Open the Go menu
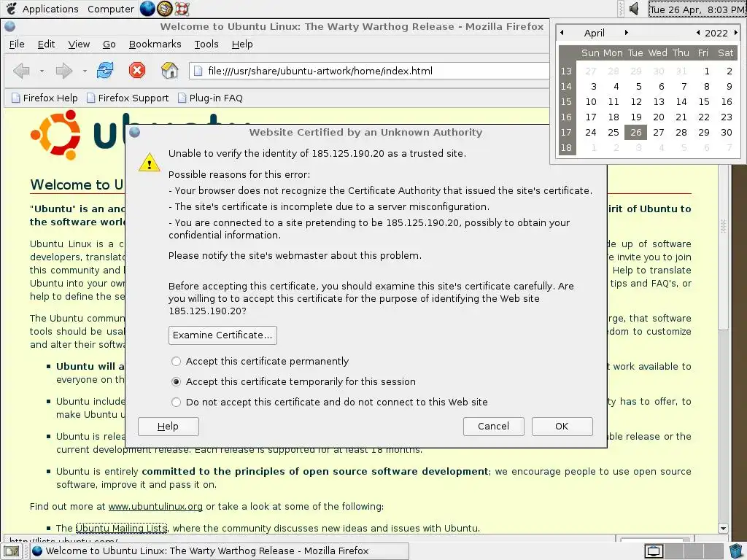 click(x=109, y=44)
